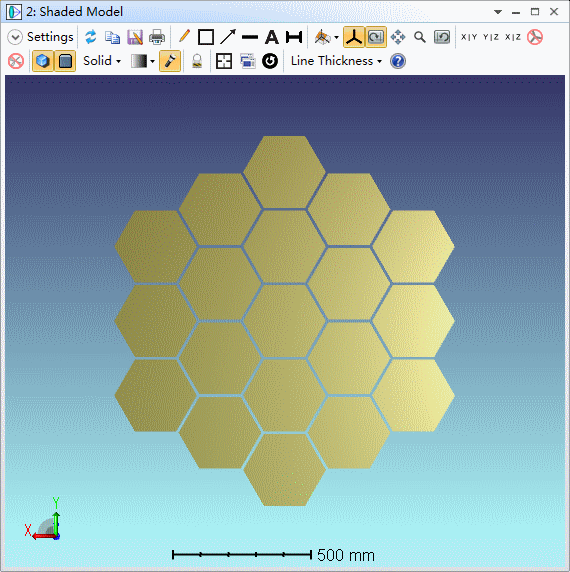Select the text annotation A tool
Image resolution: width=570 pixels, height=572 pixels.
pyautogui.click(x=272, y=37)
